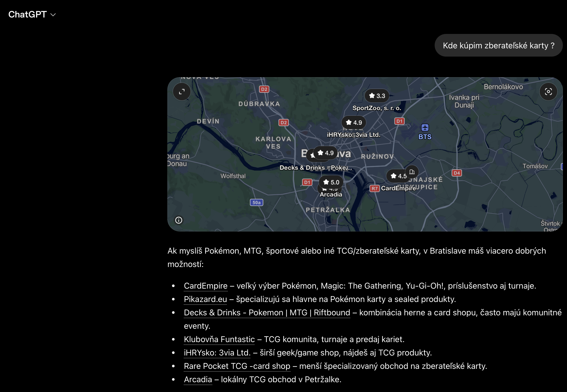Click the DÚBRAVKA district label on map
The width and height of the screenshot is (567, 392).
[259, 104]
